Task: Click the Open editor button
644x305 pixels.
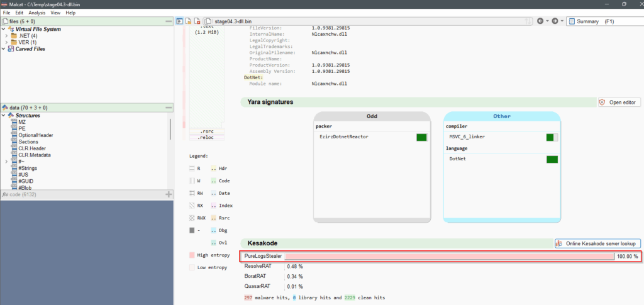Action: [619, 102]
